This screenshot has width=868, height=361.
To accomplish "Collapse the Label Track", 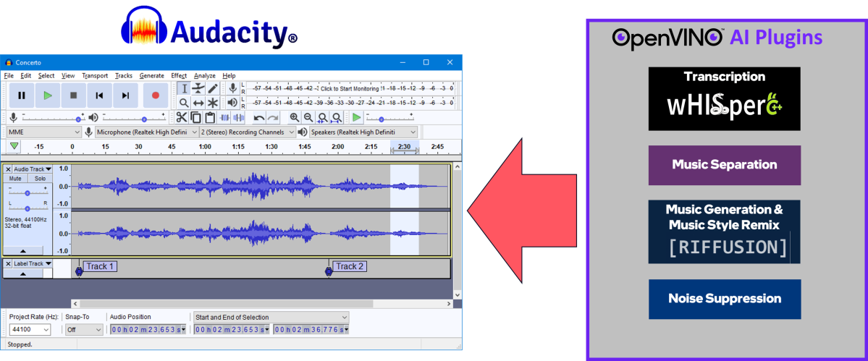I will point(22,273).
